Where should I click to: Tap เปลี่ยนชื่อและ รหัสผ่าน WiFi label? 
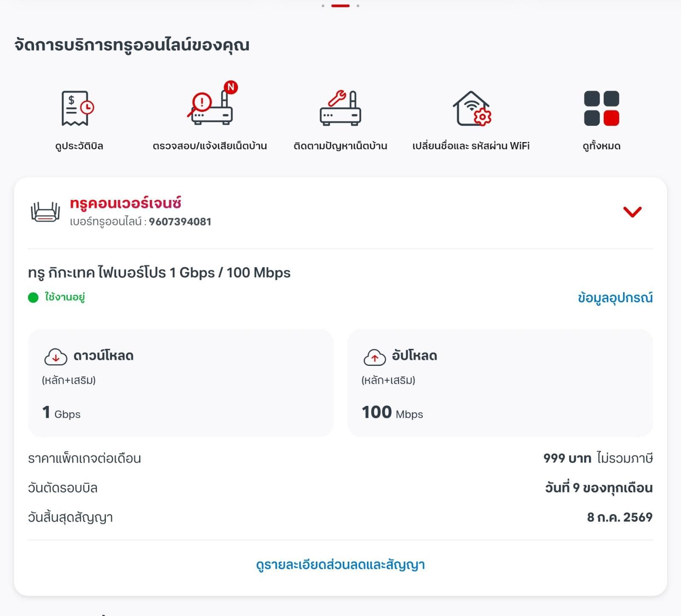(x=471, y=146)
